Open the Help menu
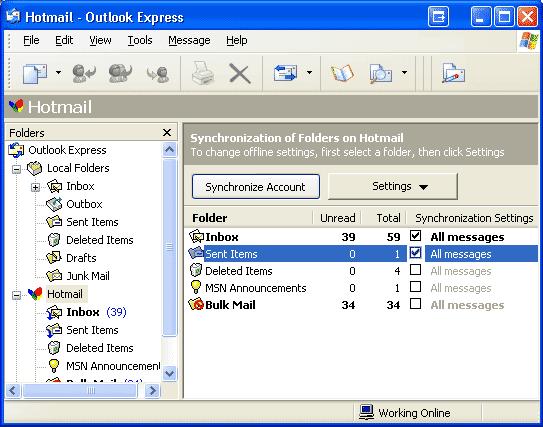 (237, 41)
